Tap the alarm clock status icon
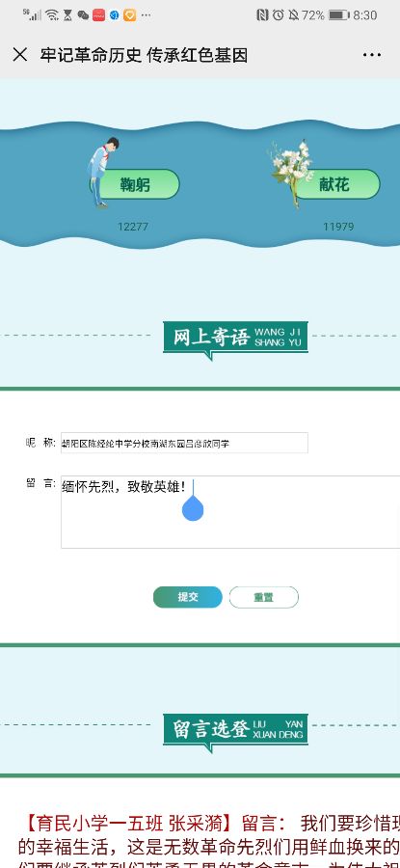This screenshot has height=868, width=400. tap(279, 15)
